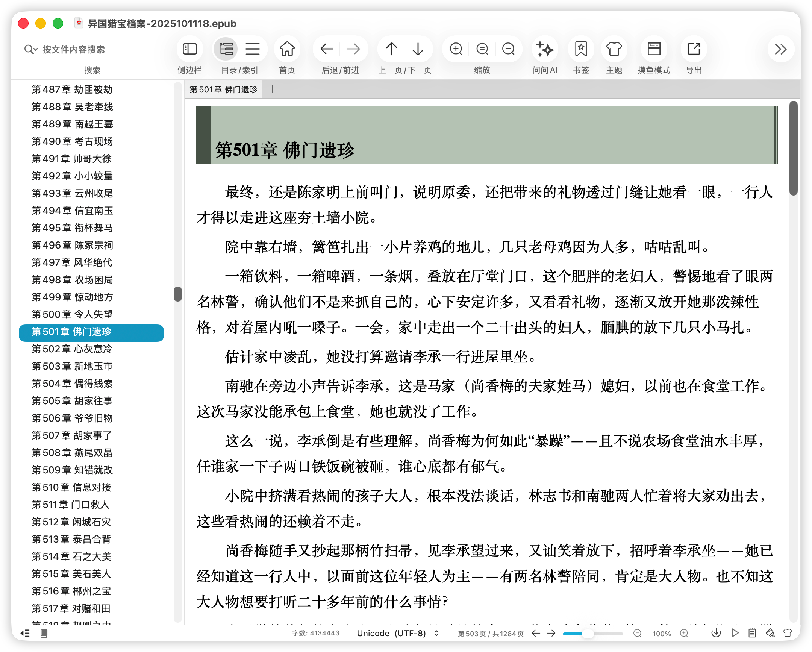The image size is (812, 652).
Task: Select the 第501章 佛门遗珍 tab
Action: click(223, 89)
